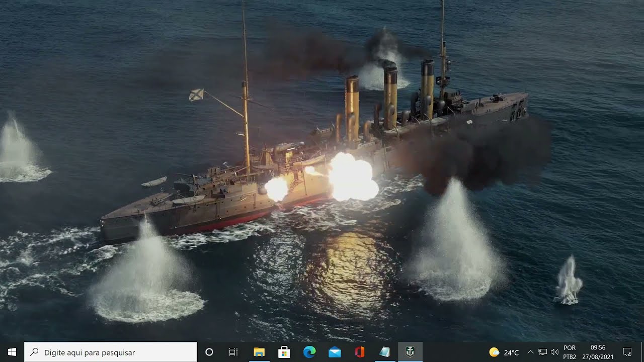
Task: Open the Windows Start menu
Action: tap(12, 352)
